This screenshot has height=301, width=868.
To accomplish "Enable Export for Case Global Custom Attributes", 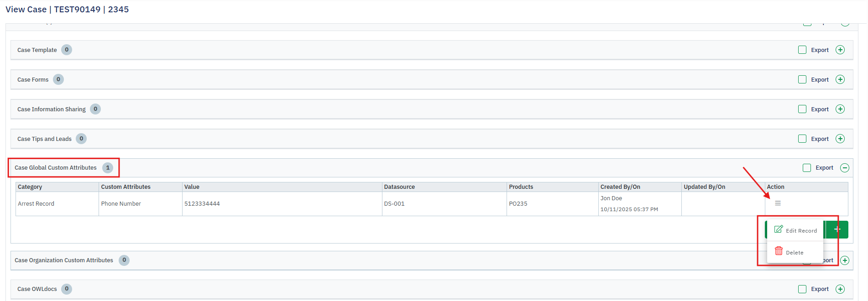I will pos(807,168).
